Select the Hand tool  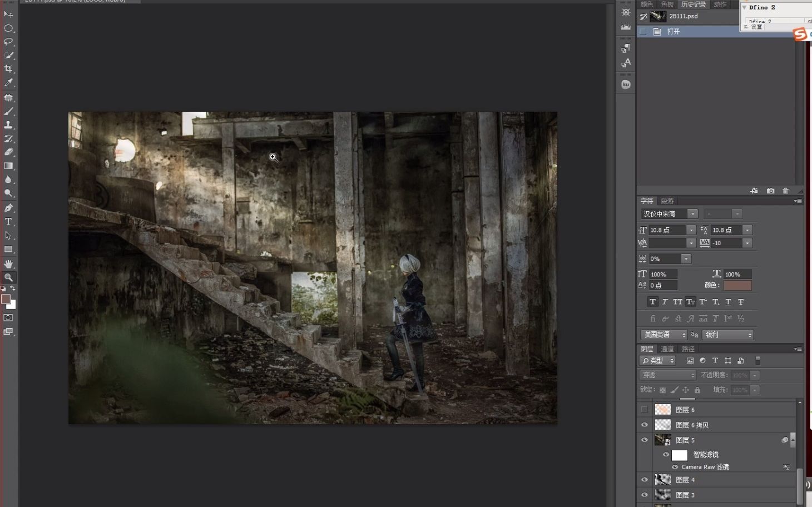click(8, 264)
